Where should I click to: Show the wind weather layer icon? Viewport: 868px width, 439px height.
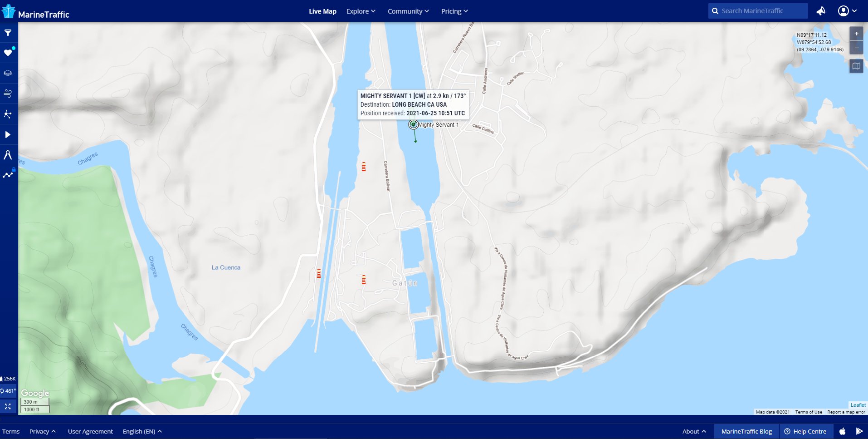click(8, 94)
